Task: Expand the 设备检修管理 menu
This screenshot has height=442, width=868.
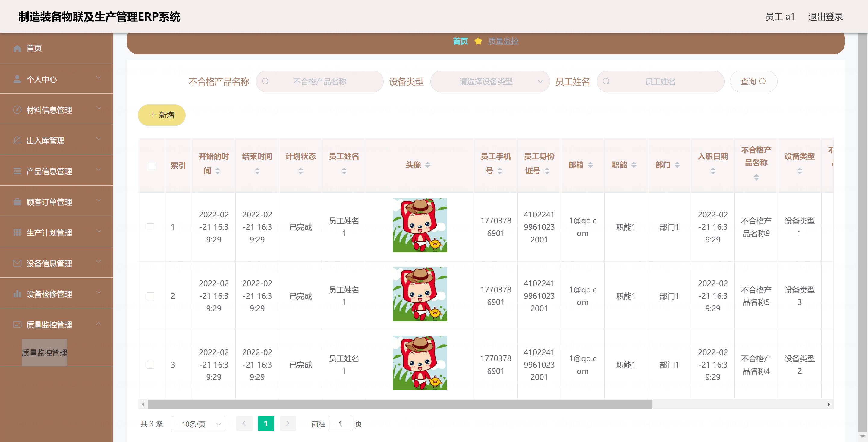Action: pyautogui.click(x=57, y=294)
